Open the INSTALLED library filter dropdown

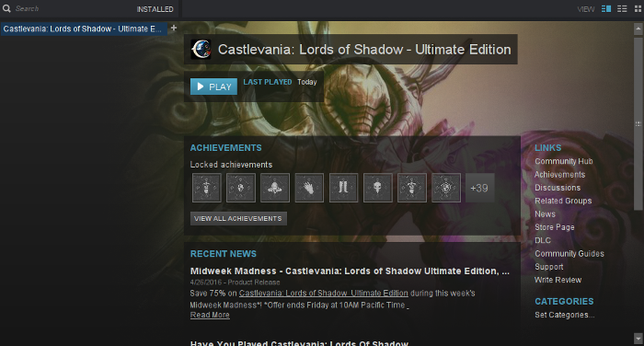[x=155, y=9]
